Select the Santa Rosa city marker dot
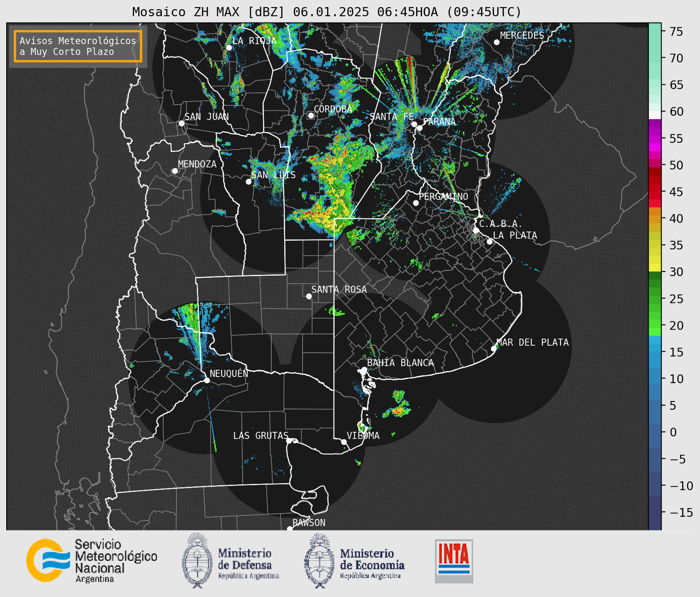Screen dimensions: 700x597 click(x=309, y=296)
